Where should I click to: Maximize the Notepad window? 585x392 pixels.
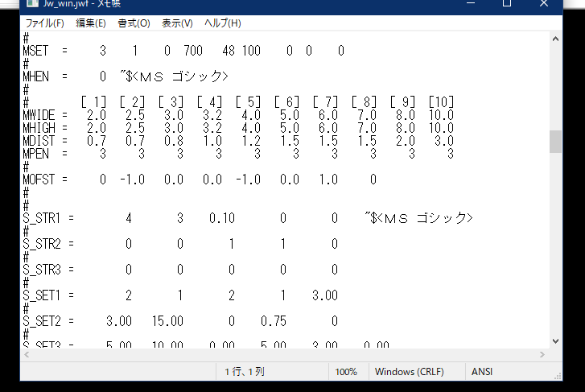(507, 3)
